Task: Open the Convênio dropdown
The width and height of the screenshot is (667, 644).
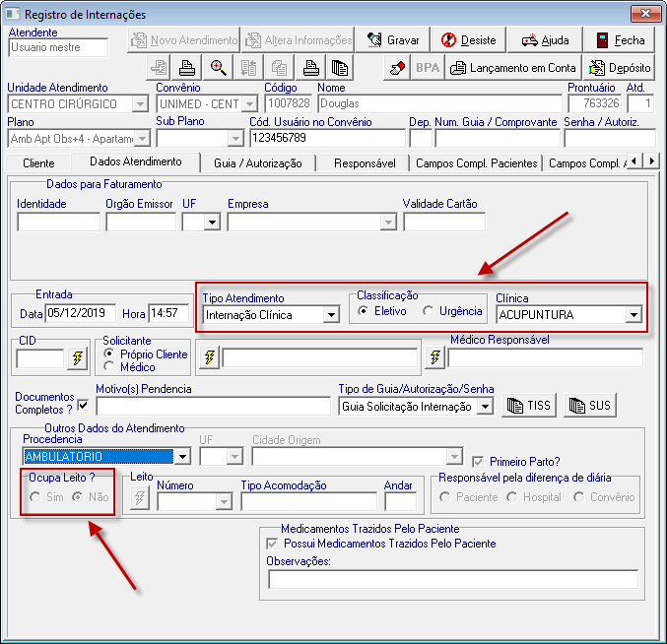Action: [249, 103]
